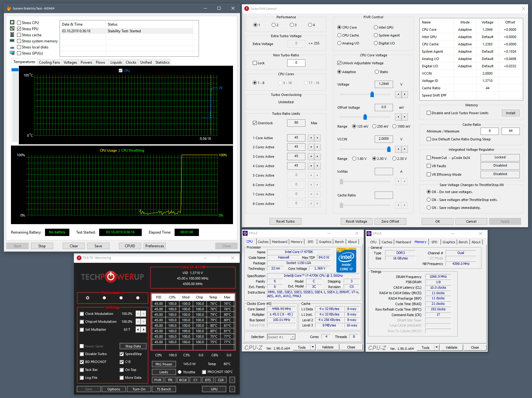532x398 pixels.
Task: Click the Cache Ratio maximum field showing 44
Action: pos(510,131)
